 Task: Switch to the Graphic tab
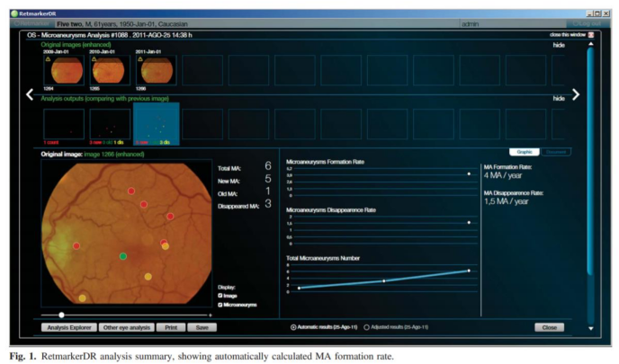click(x=525, y=152)
